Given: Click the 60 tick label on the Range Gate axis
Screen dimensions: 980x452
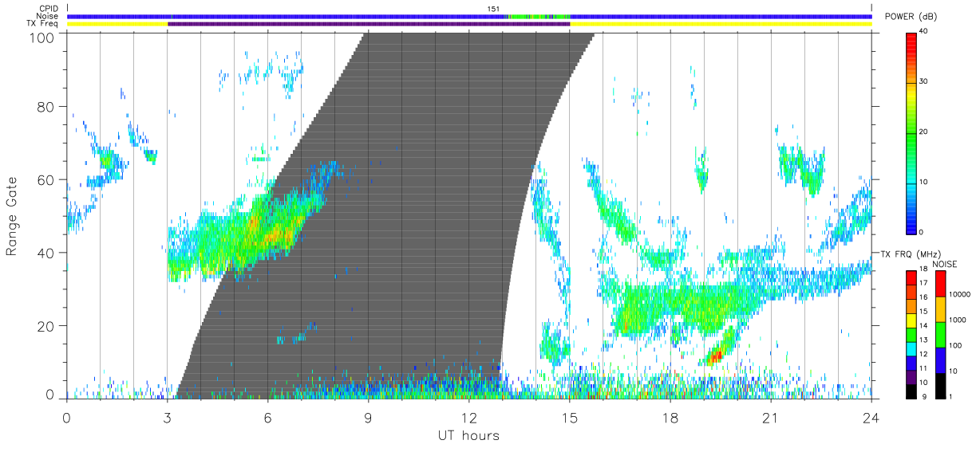Looking at the screenshot, I should (47, 179).
